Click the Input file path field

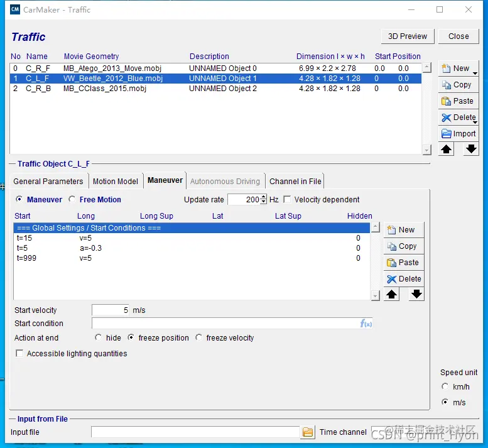click(x=195, y=432)
